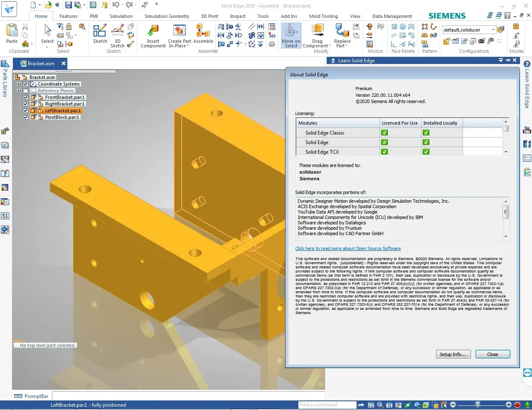Switch to the Inspect tab
Screen dimensions: 532x410
(238, 16)
